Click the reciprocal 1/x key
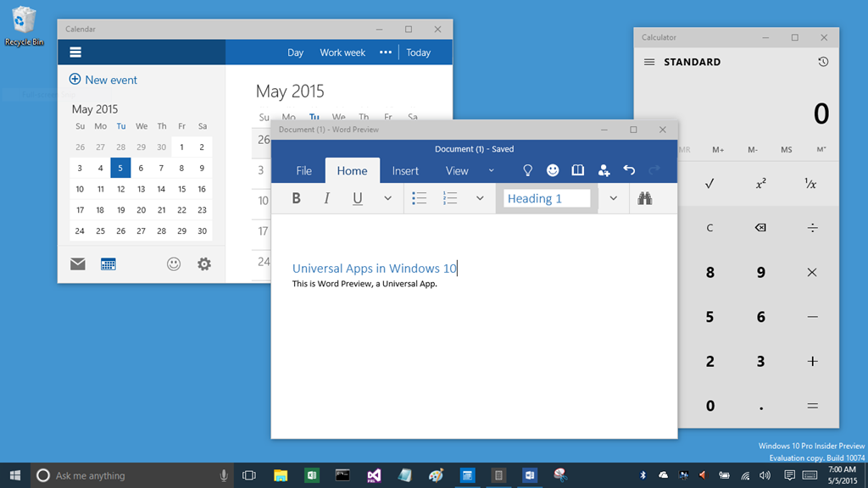 click(810, 184)
